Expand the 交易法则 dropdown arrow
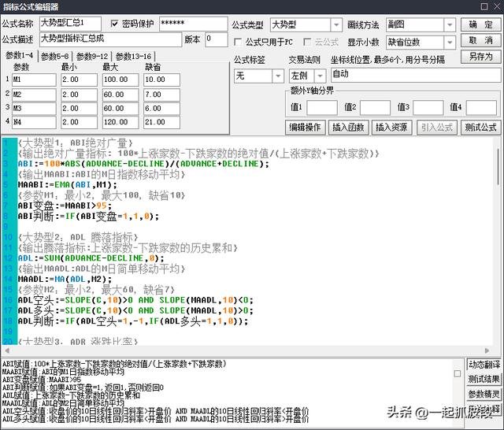The height and width of the screenshot is (430, 504). point(321,76)
